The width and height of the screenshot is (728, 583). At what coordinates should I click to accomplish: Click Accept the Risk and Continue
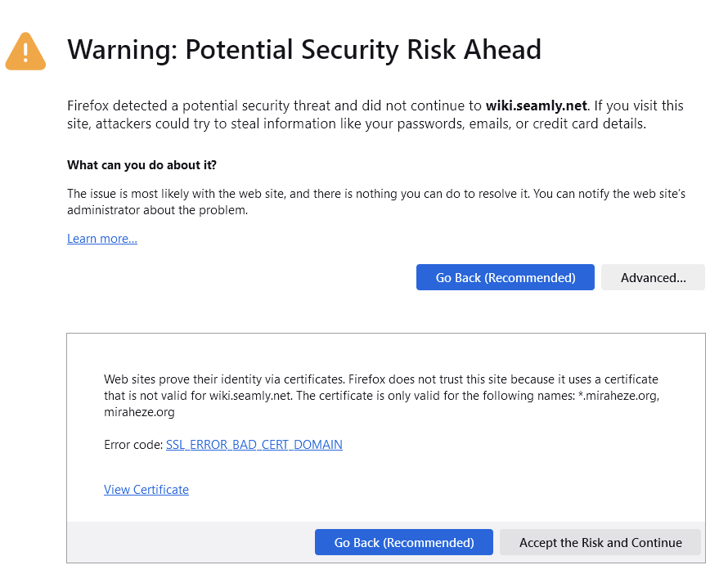(x=600, y=543)
